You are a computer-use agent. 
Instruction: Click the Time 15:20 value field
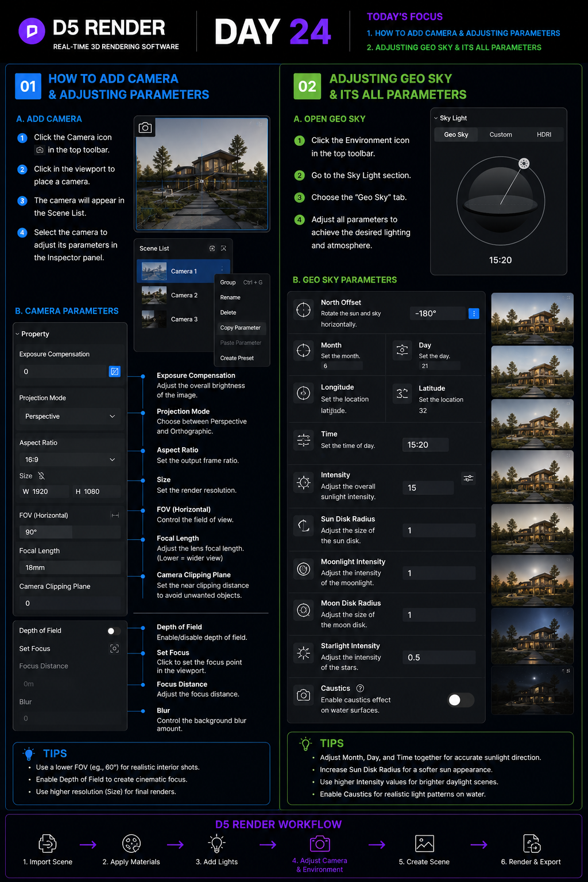click(425, 445)
